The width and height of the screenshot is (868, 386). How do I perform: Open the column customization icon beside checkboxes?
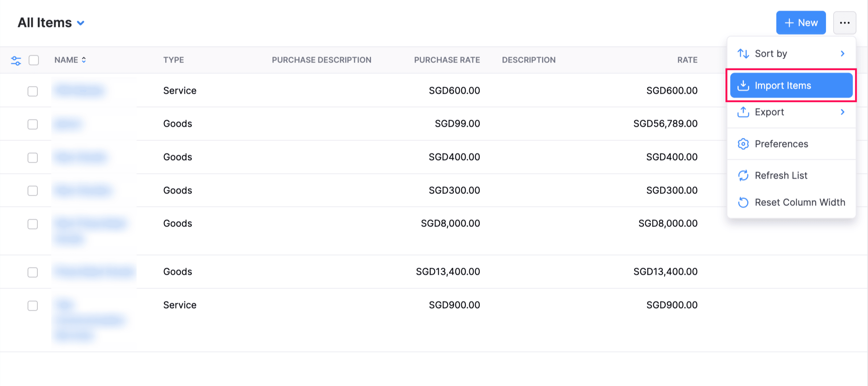(x=16, y=60)
